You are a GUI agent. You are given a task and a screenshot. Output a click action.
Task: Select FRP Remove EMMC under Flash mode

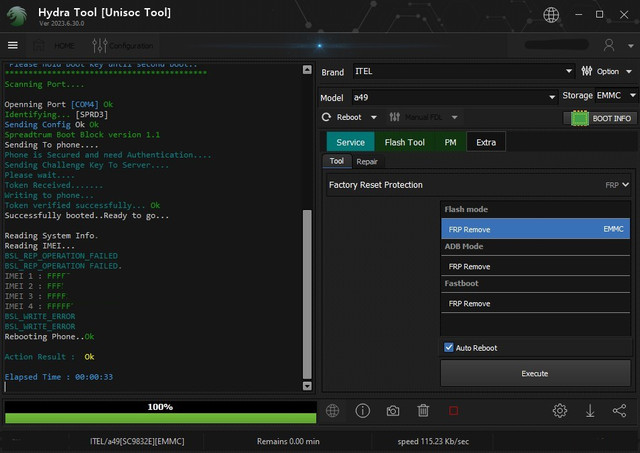pos(536,229)
